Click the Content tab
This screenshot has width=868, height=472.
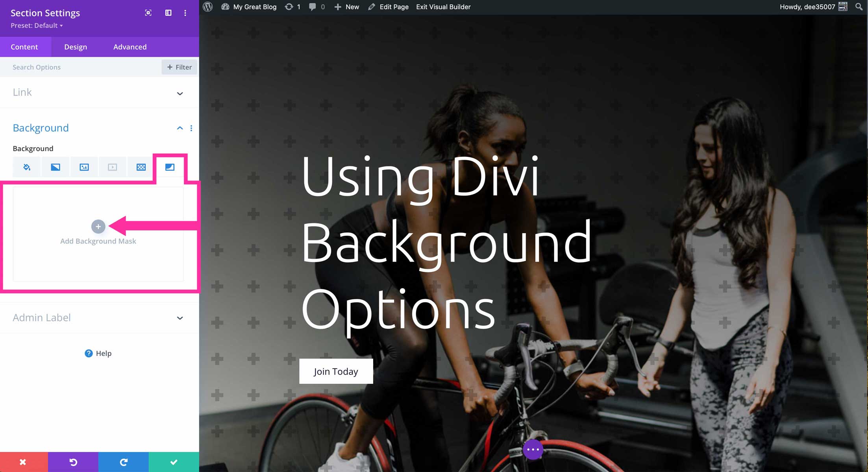point(24,46)
